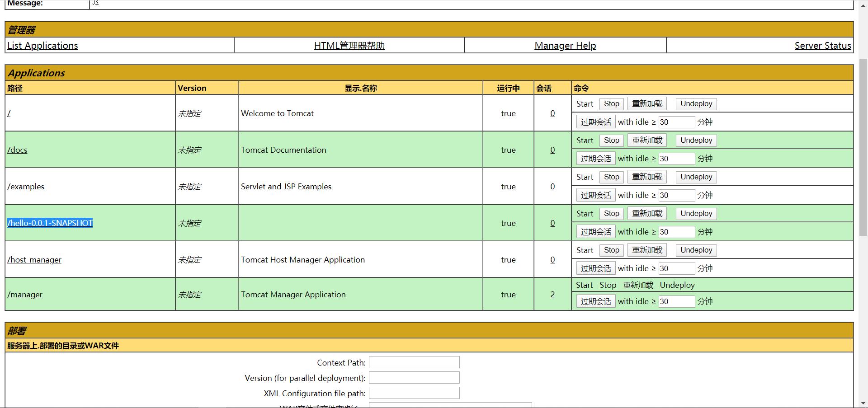868x408 pixels.
Task: Click the 'Version' column header
Action: coord(207,88)
